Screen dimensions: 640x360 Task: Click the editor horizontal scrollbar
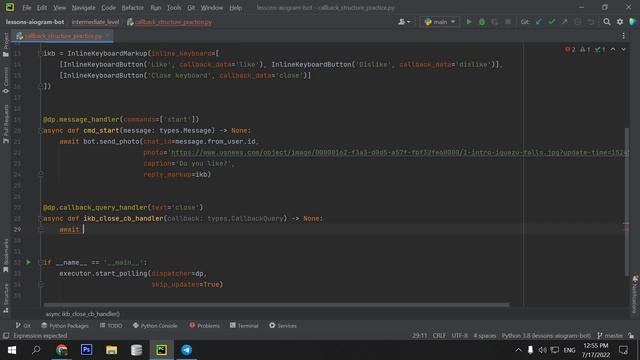[x=276, y=304]
